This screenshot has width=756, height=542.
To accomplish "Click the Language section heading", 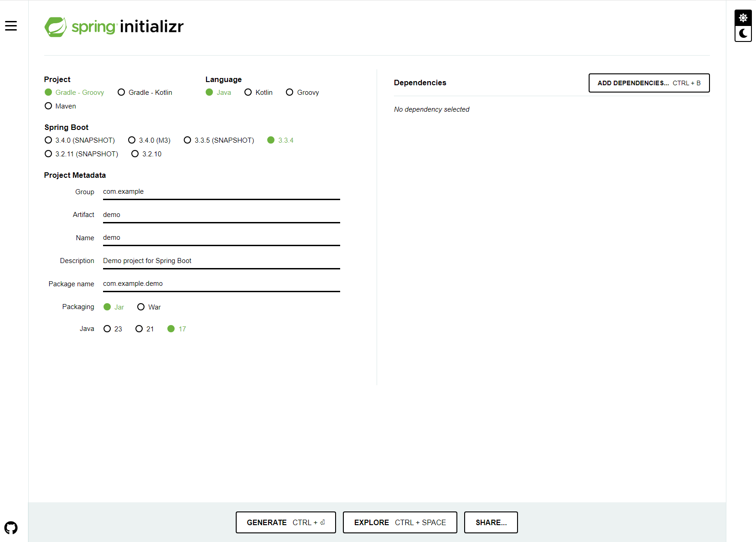I will 223,79.
